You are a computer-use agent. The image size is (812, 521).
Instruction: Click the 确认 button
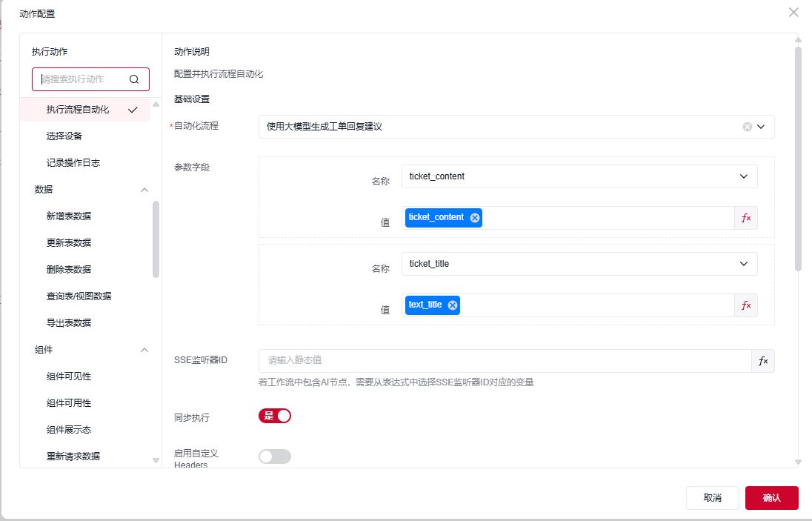click(771, 498)
